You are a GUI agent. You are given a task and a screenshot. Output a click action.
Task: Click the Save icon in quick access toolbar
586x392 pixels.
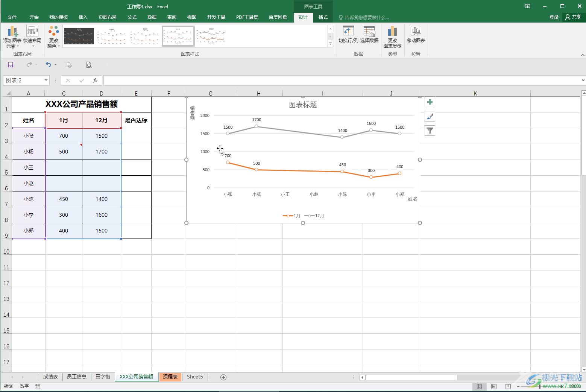pyautogui.click(x=11, y=65)
